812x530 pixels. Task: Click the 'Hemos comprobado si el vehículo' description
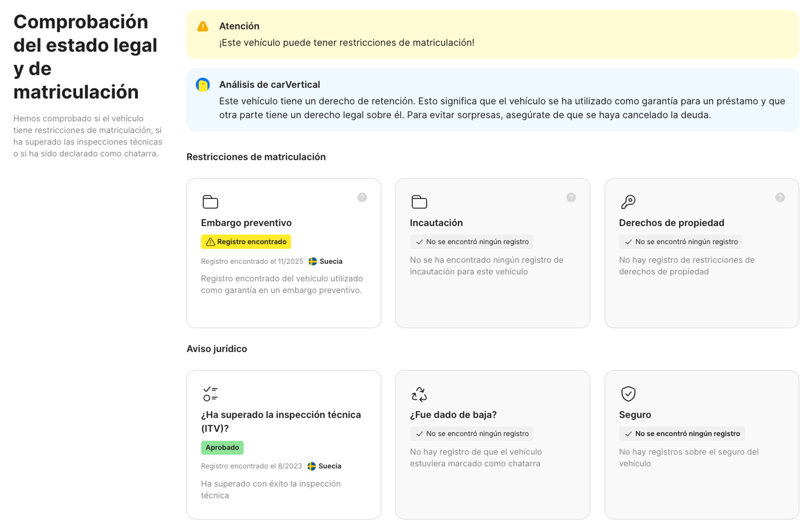(88, 136)
